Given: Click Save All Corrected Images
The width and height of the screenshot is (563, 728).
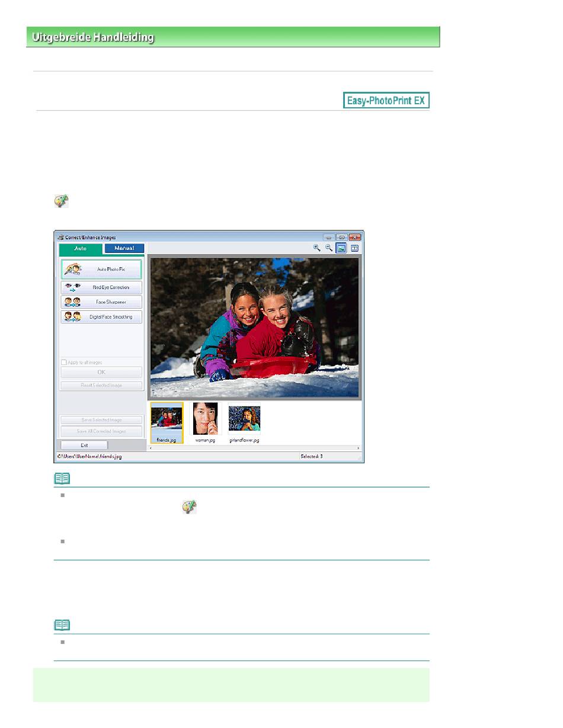Looking at the screenshot, I should click(101, 431).
